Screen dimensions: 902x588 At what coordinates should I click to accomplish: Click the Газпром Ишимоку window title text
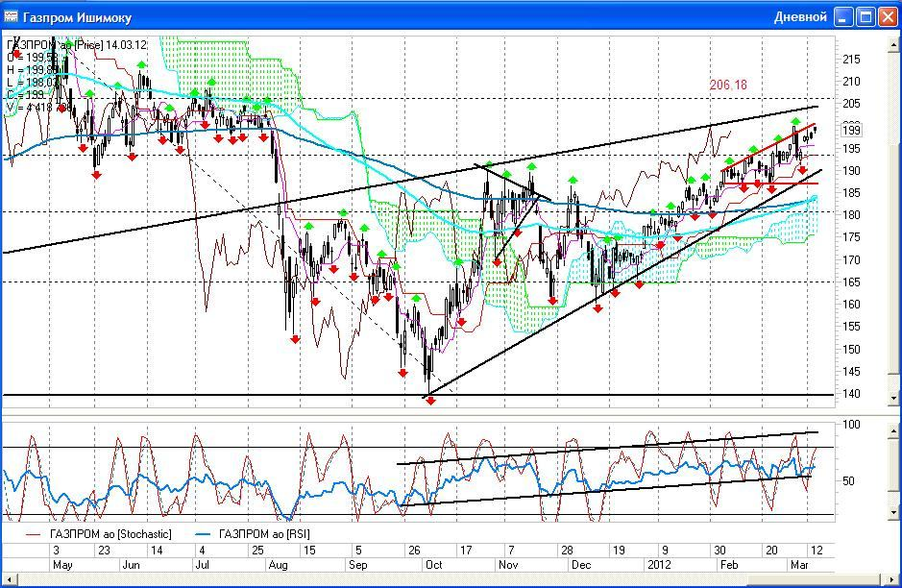point(77,18)
